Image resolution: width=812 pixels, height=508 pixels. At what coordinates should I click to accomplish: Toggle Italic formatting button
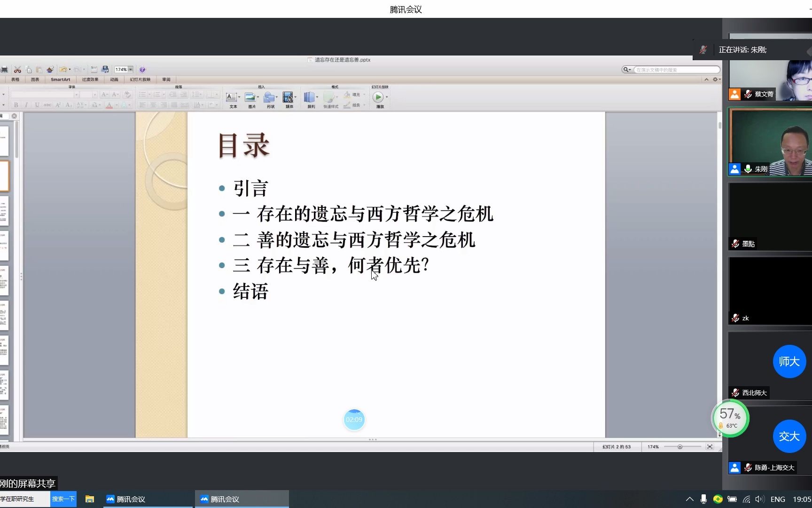click(26, 105)
